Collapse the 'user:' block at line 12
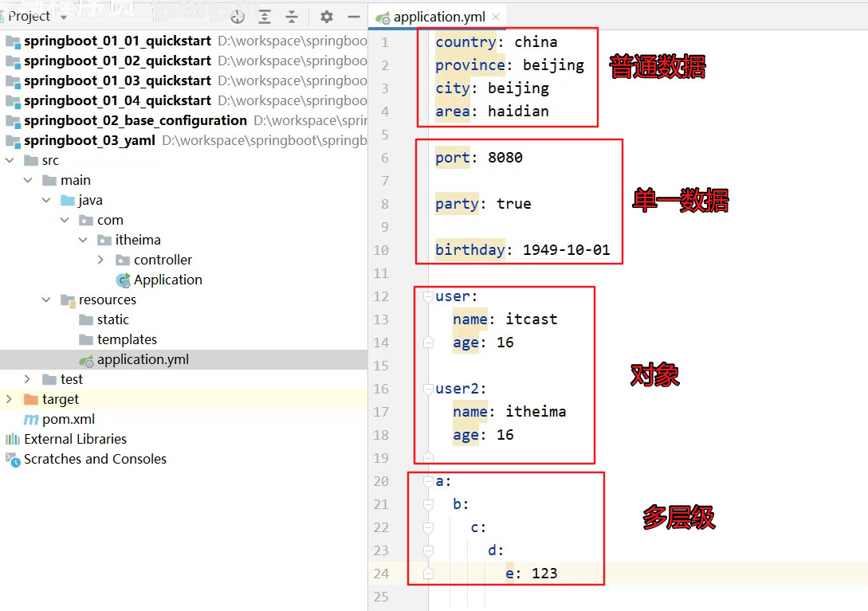The height and width of the screenshot is (611, 868). [x=428, y=296]
